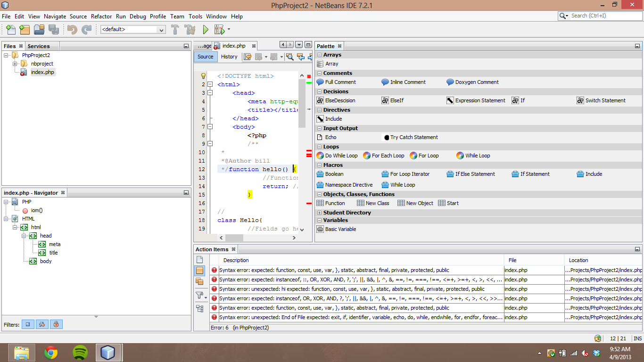The height and width of the screenshot is (362, 644).
Task: Group action items by category icon
Action: click(199, 309)
